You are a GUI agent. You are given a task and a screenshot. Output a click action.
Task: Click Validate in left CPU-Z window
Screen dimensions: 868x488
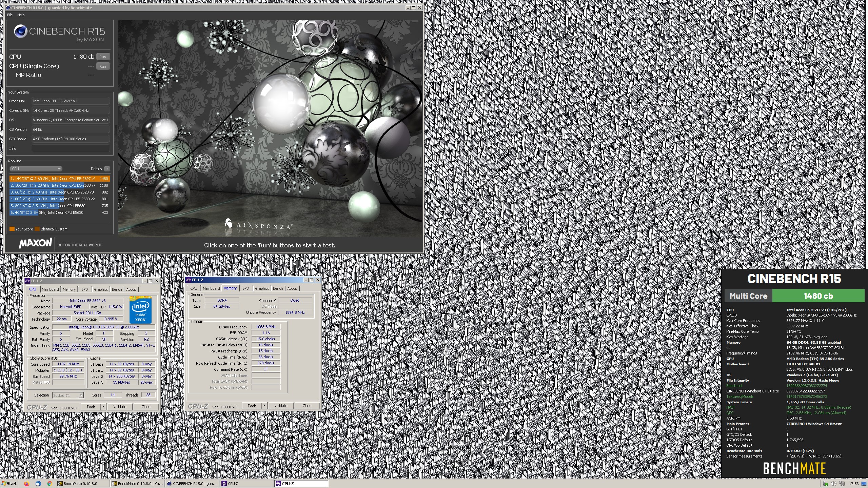coord(120,407)
